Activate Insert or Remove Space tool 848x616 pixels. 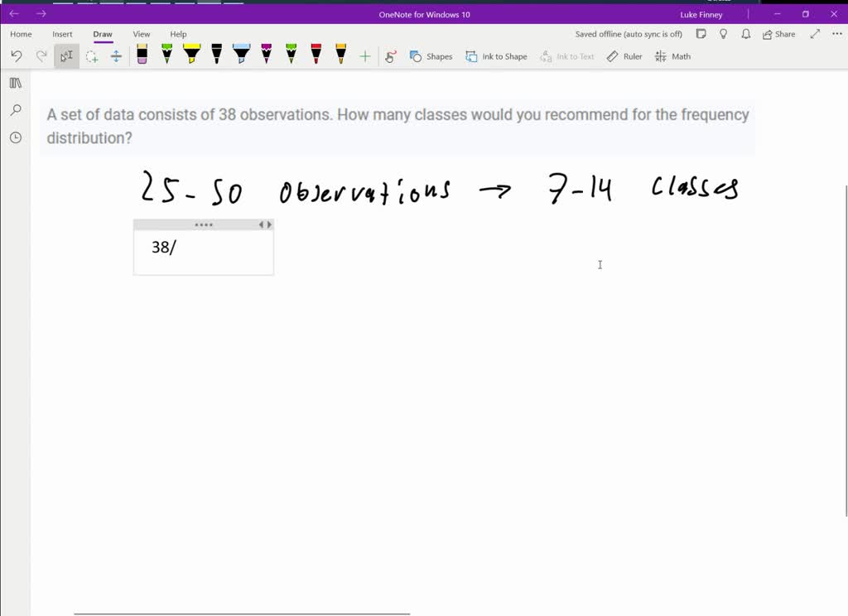pyautogui.click(x=116, y=56)
